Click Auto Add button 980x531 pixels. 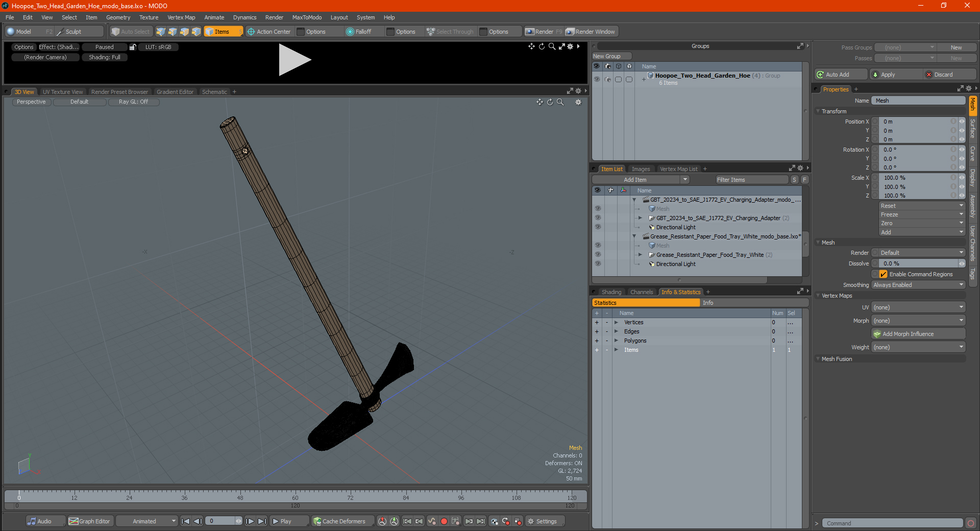click(x=841, y=75)
